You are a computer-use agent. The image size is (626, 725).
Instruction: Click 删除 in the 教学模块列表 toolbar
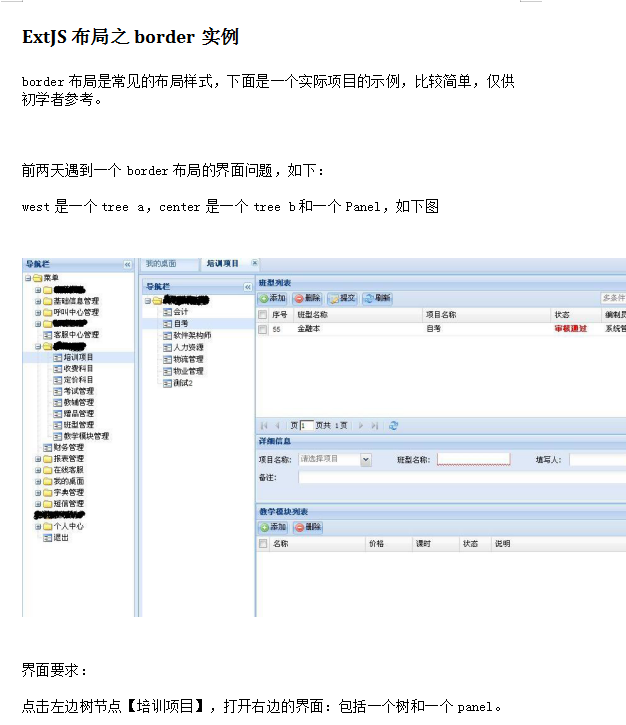308,526
